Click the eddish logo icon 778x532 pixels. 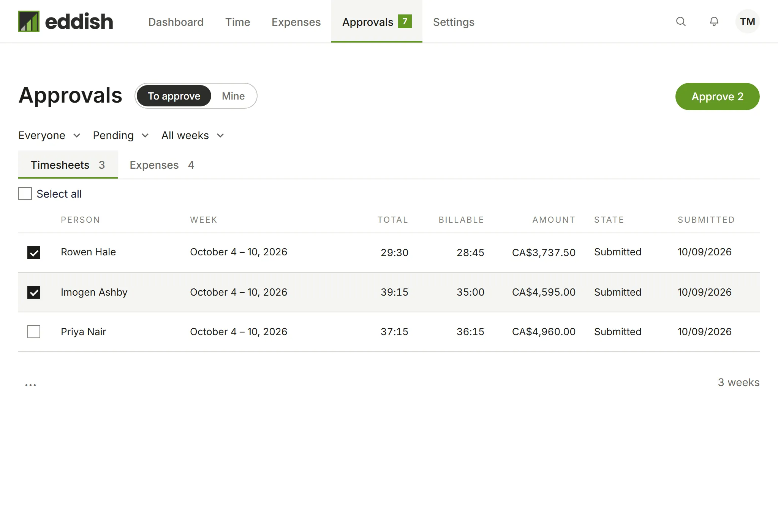coord(29,21)
